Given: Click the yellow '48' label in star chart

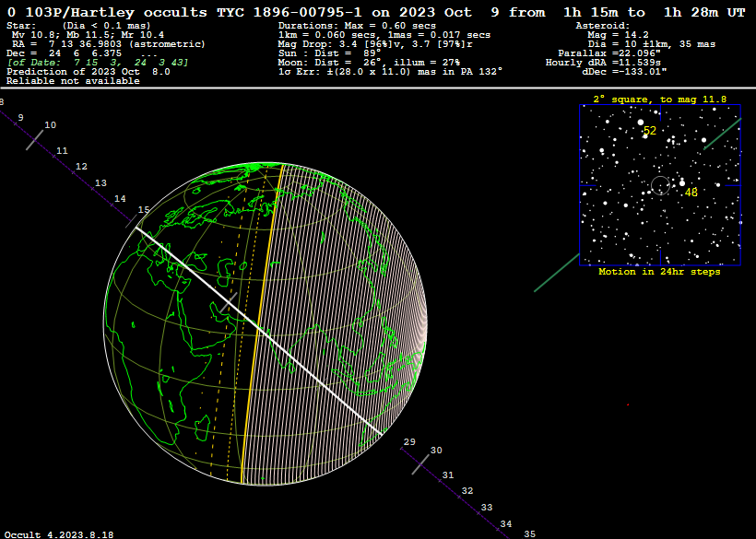Looking at the screenshot, I should pos(691,193).
